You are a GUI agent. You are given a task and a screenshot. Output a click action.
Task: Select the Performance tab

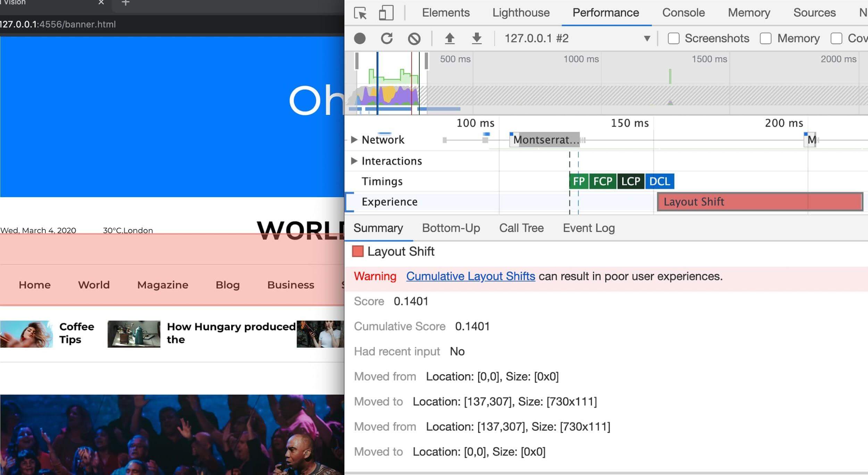pos(606,12)
